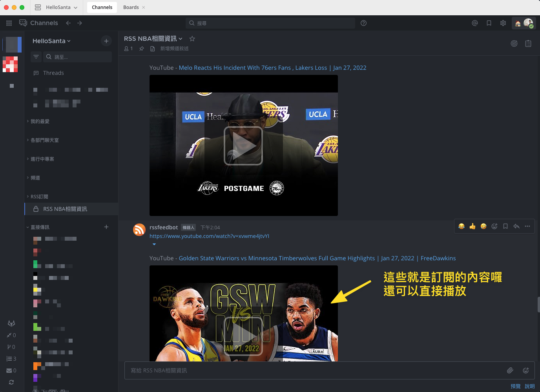Open todo list count icon showing 3

(11, 359)
